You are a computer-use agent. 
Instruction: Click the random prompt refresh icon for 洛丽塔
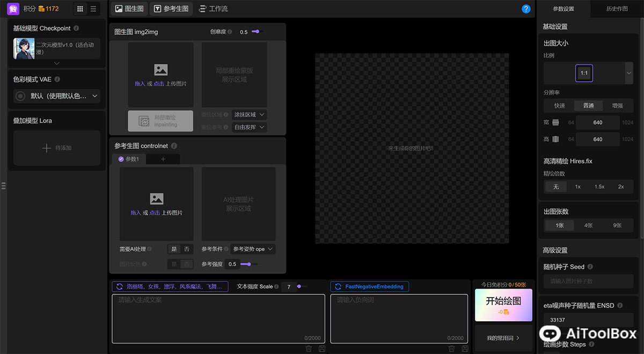120,286
